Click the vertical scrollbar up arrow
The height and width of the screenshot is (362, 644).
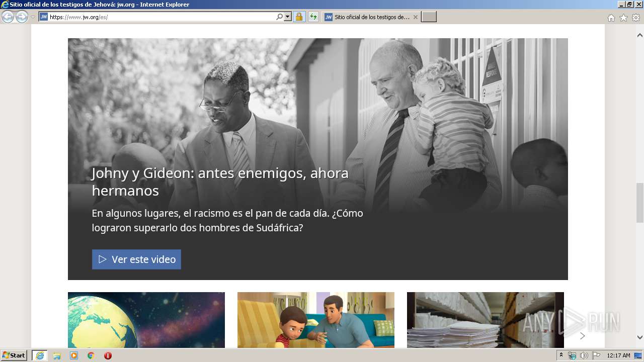(x=640, y=36)
